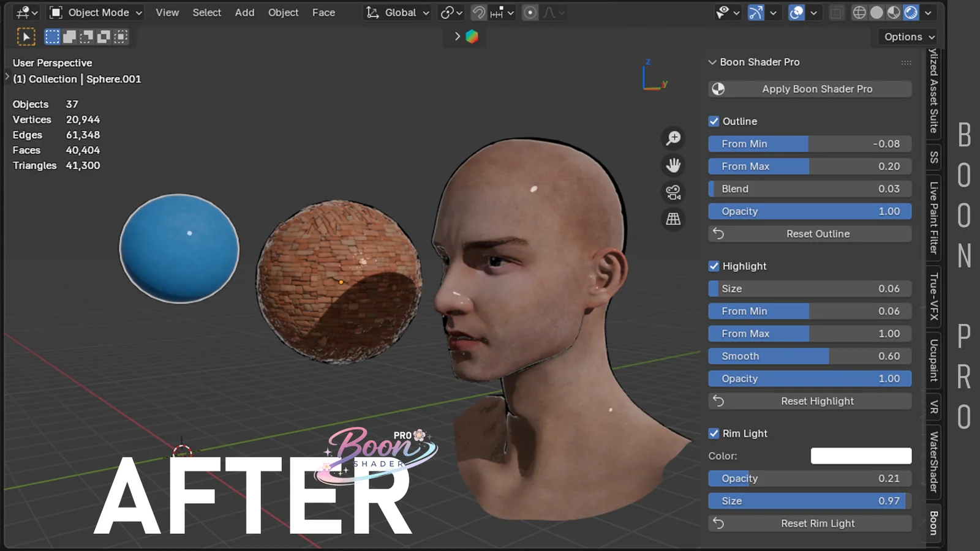Screen dimensions: 980x551
Task: Click the viewport zoom magnifier icon
Action: 673,138
